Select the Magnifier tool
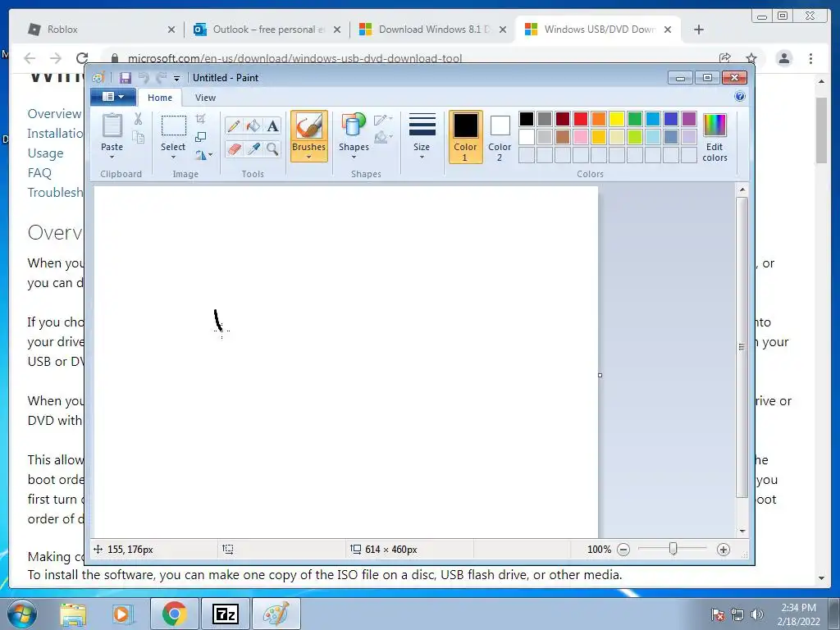 [x=272, y=148]
